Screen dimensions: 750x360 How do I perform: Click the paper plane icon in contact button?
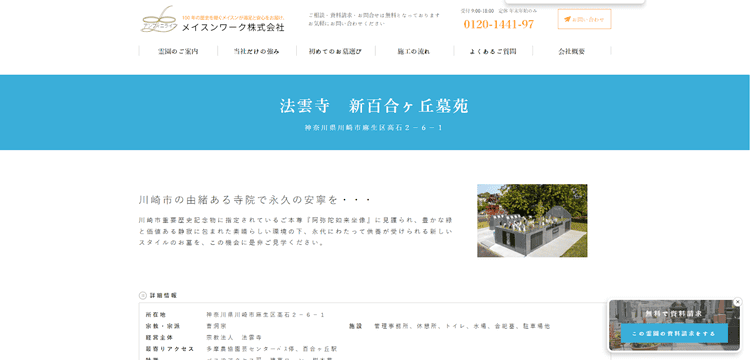click(567, 19)
